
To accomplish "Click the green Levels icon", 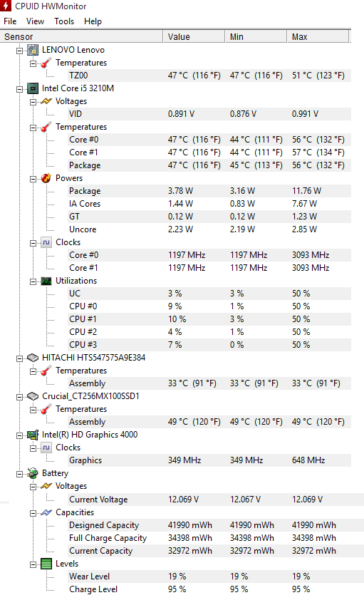I will coord(46,564).
